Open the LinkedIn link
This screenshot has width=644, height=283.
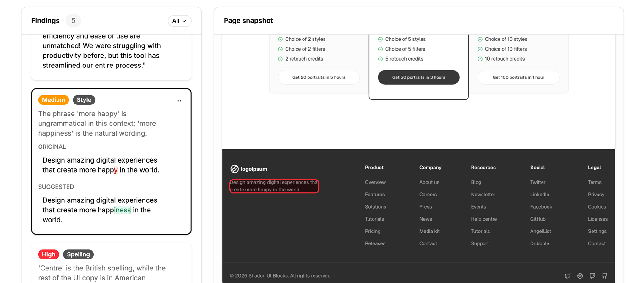[539, 195]
